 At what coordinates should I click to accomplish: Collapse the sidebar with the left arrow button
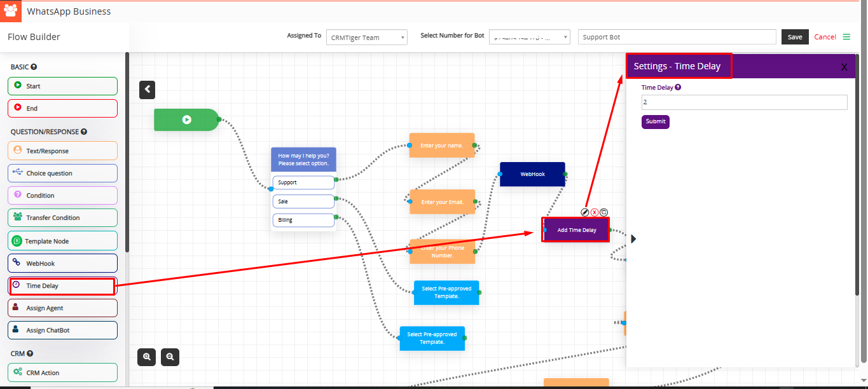(x=148, y=90)
